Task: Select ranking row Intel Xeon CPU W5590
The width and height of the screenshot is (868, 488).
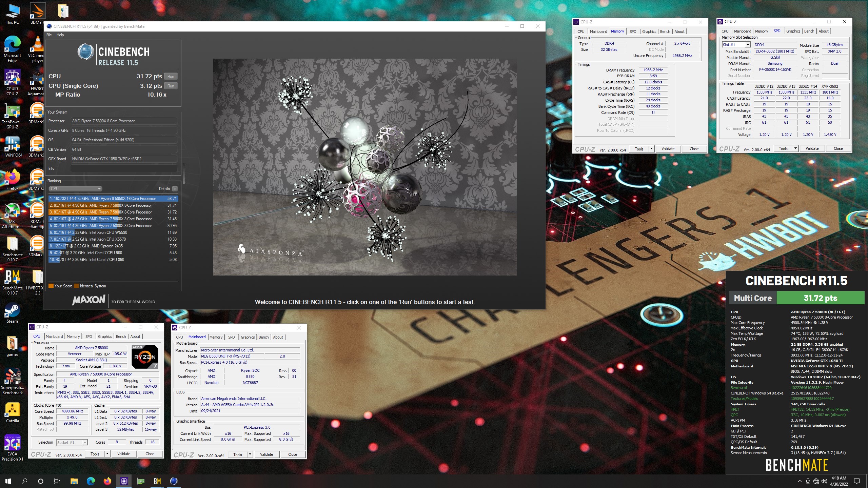Action: [x=113, y=232]
